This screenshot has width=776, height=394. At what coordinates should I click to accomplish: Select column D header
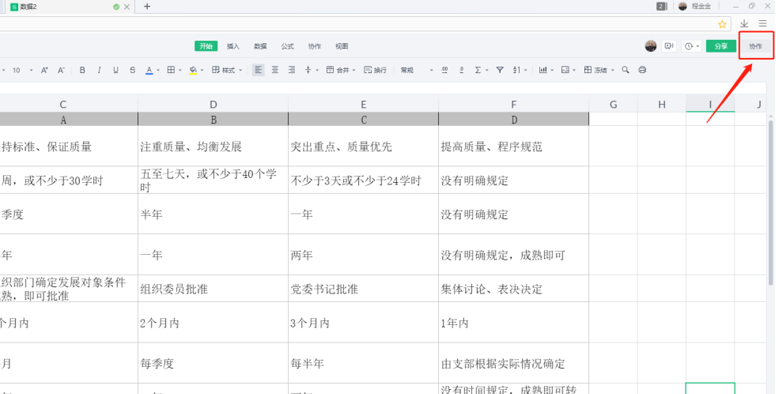pyautogui.click(x=213, y=104)
